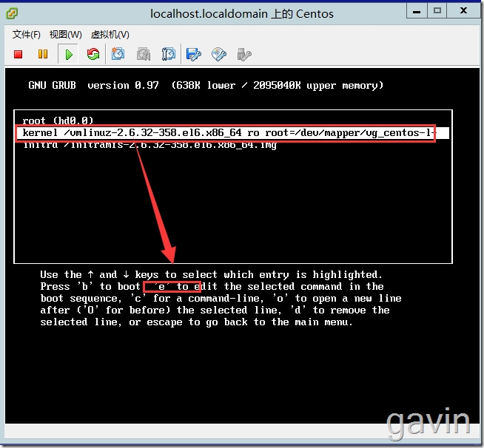Open the 文件(F) menu
This screenshot has width=484, height=448.
26,35
